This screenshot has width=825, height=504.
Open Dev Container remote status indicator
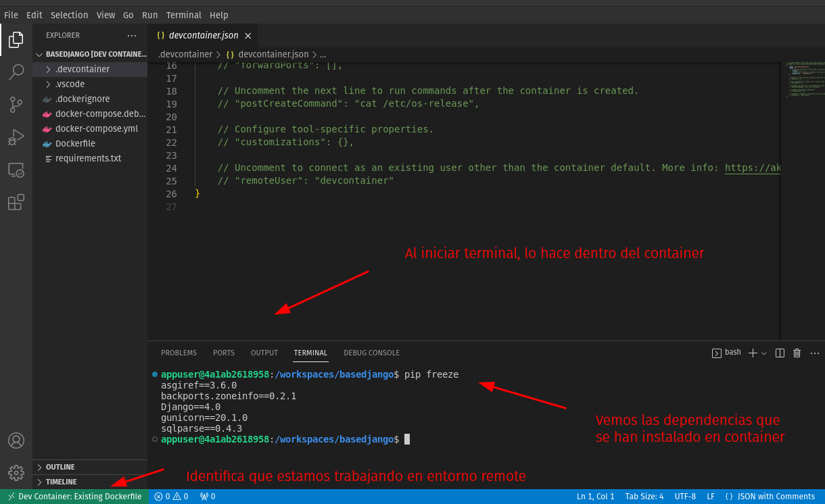74,497
